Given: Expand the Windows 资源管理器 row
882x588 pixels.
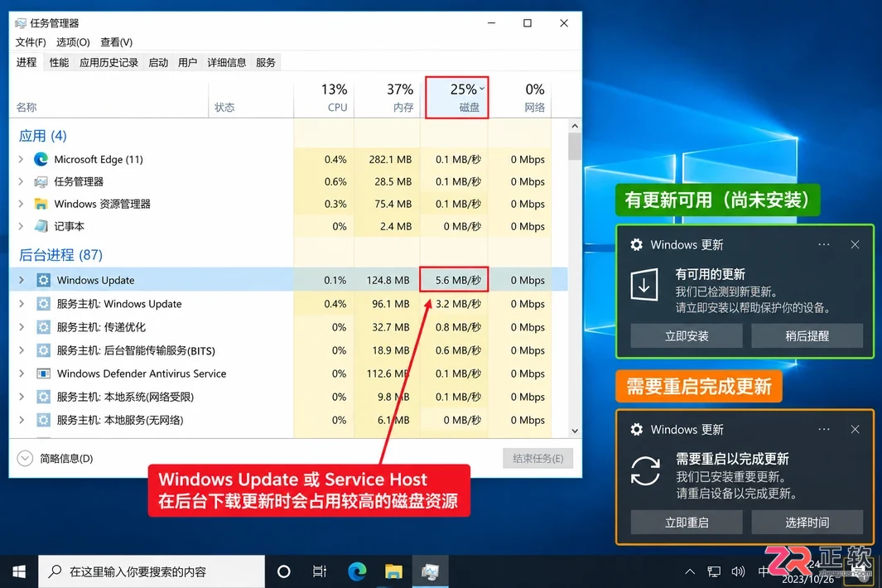Looking at the screenshot, I should tap(21, 204).
